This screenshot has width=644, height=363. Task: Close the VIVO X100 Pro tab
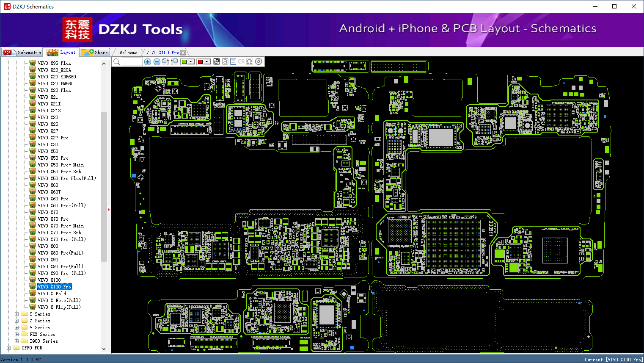coord(183,53)
